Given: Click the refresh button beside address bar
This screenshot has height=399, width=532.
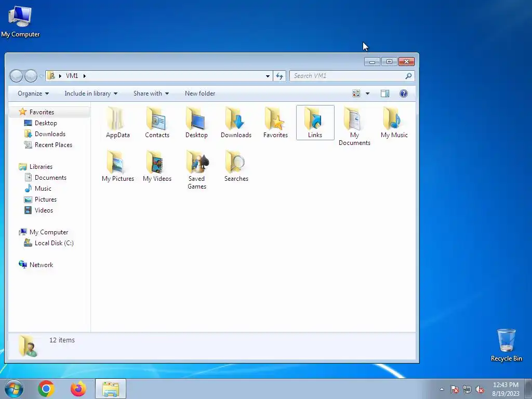Looking at the screenshot, I should [x=280, y=76].
